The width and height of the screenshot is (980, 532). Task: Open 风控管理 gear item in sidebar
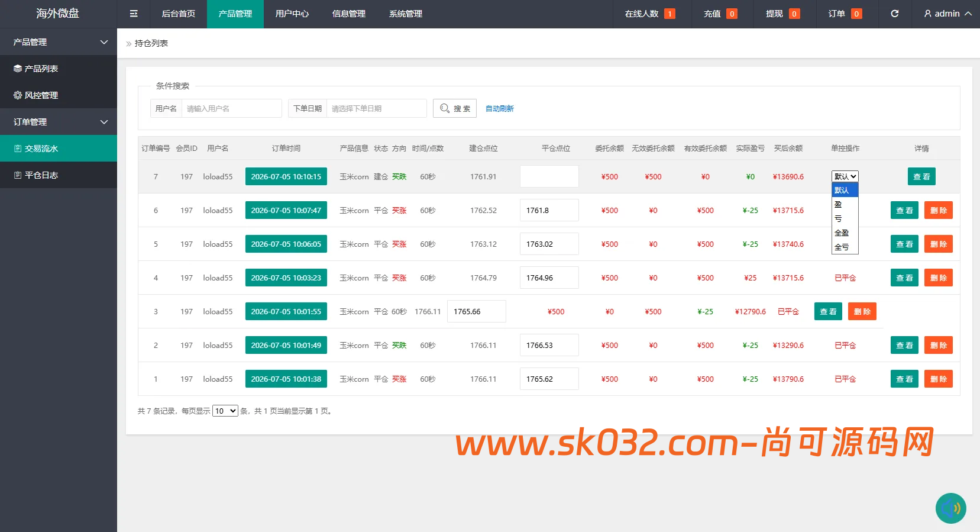coord(59,95)
